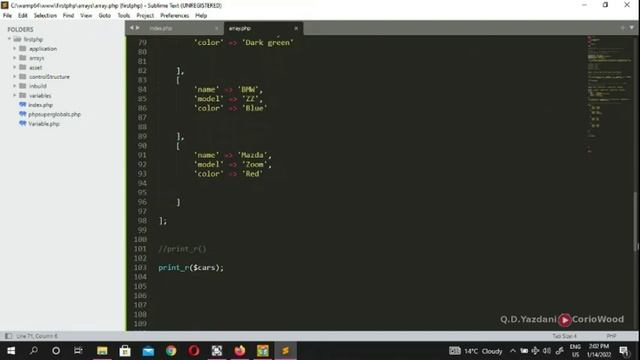This screenshot has height=360, width=640.
Task: Open Windows search from the taskbar
Action: (x=34, y=351)
